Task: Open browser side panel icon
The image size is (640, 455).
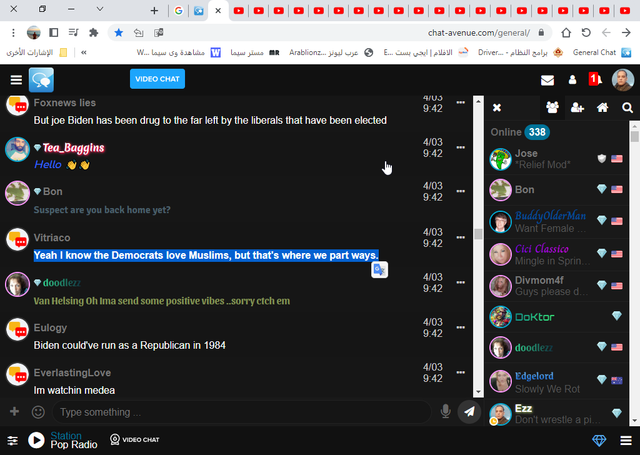Action: pyautogui.click(x=53, y=33)
